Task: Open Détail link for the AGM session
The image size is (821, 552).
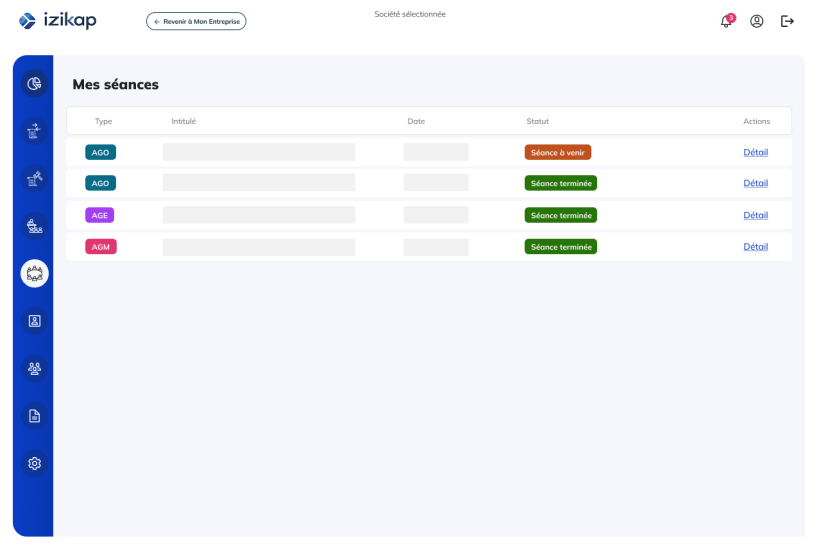Action: point(755,247)
